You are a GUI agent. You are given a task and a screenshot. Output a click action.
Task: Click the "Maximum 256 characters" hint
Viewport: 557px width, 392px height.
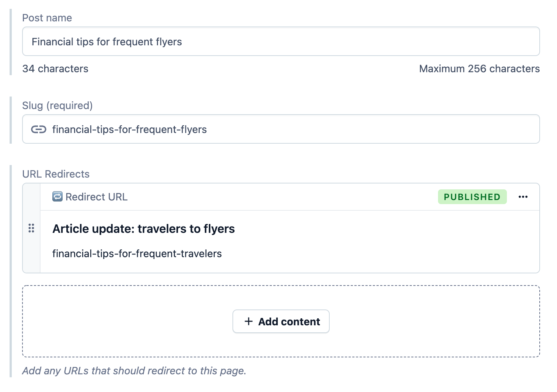coord(479,69)
